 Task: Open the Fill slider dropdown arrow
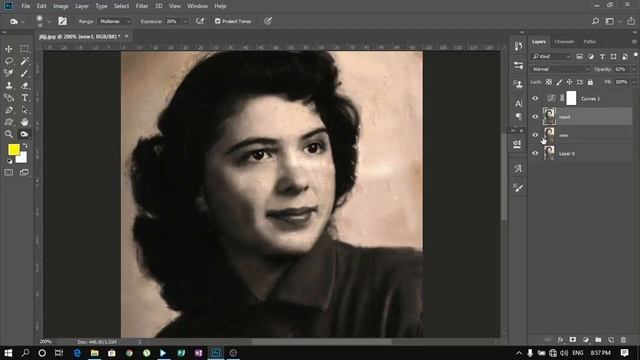634,82
